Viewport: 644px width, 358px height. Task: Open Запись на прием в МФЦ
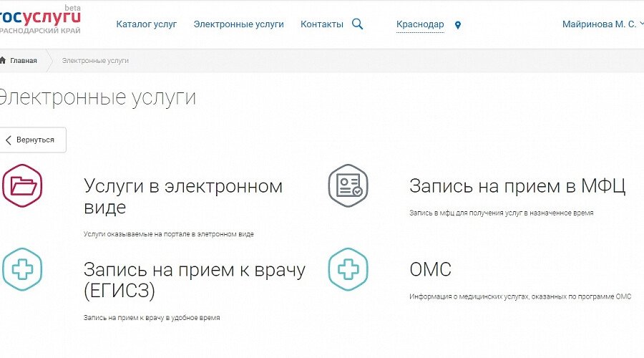pyautogui.click(x=517, y=186)
